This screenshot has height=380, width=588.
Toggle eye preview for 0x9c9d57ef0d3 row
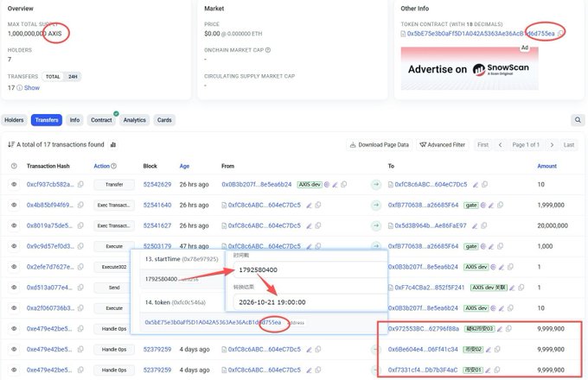pyautogui.click(x=14, y=246)
